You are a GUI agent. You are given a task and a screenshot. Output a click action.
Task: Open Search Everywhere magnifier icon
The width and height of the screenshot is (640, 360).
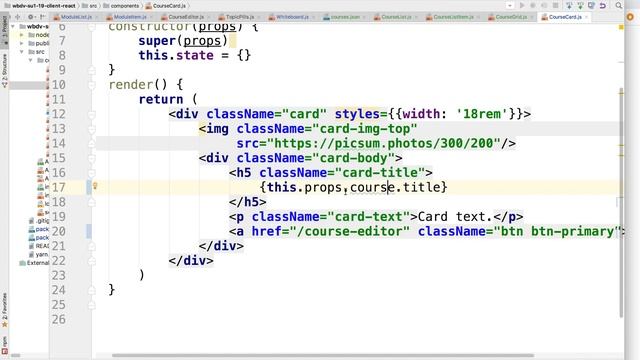tap(619, 6)
